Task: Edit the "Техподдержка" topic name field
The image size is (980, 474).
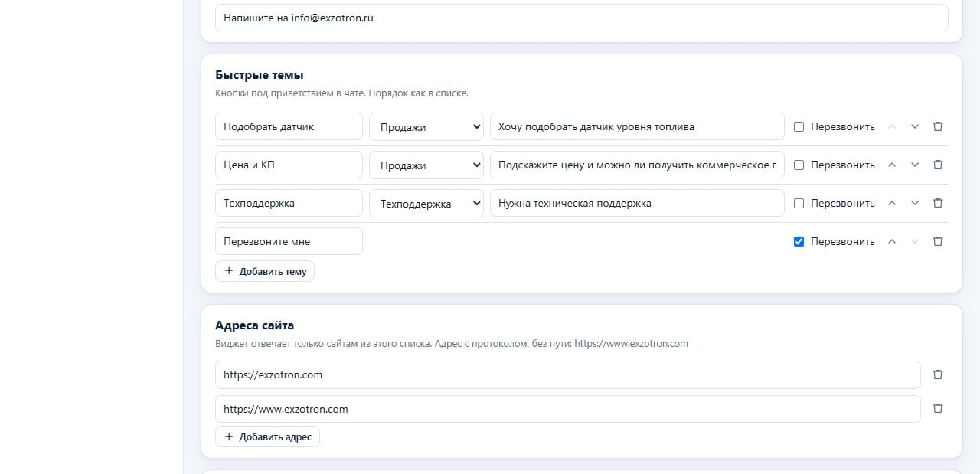Action: click(289, 203)
